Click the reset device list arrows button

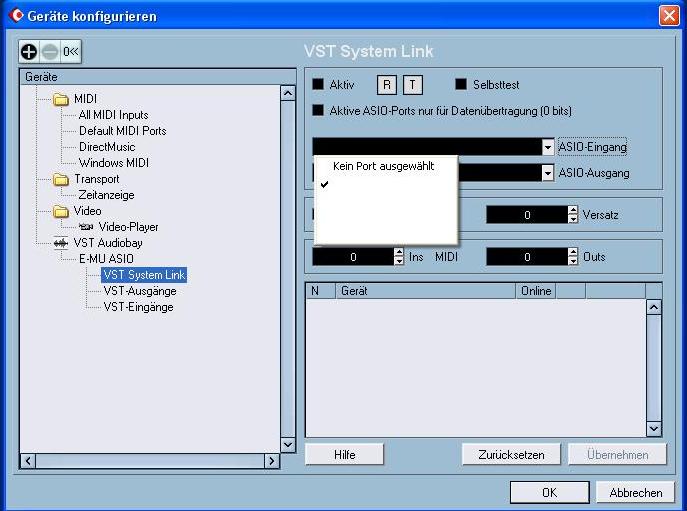point(71,52)
